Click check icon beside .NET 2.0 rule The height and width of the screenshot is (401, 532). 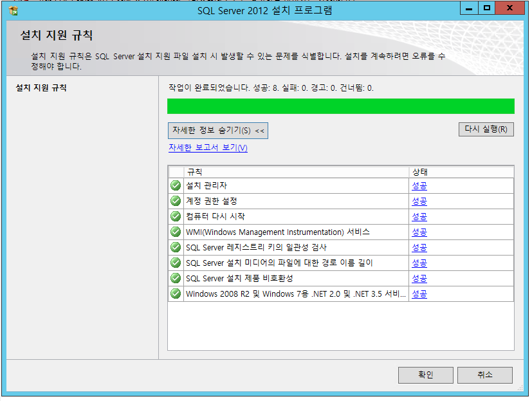tap(176, 294)
